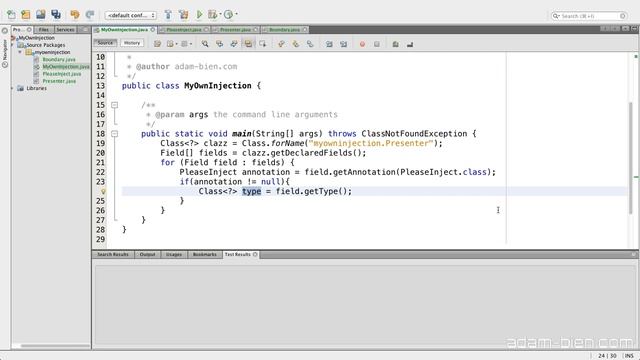The image size is (640, 360).
Task: Click the Redo toolbar icon
Action: pyautogui.click(x=90, y=15)
